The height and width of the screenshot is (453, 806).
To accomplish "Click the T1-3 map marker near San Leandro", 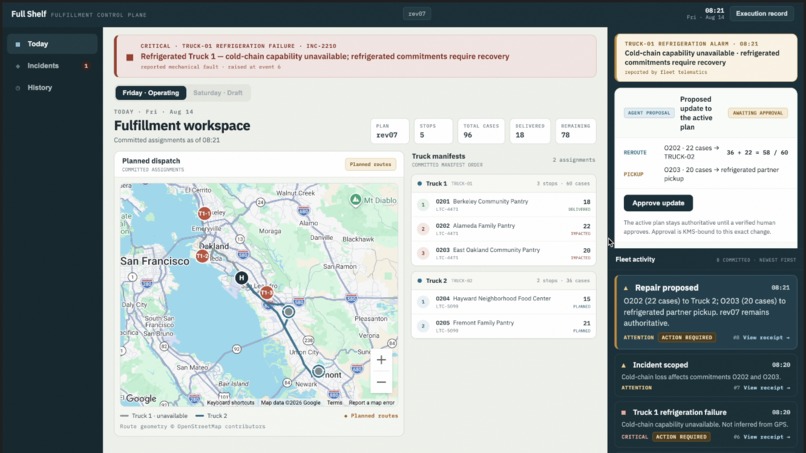I will point(266,293).
